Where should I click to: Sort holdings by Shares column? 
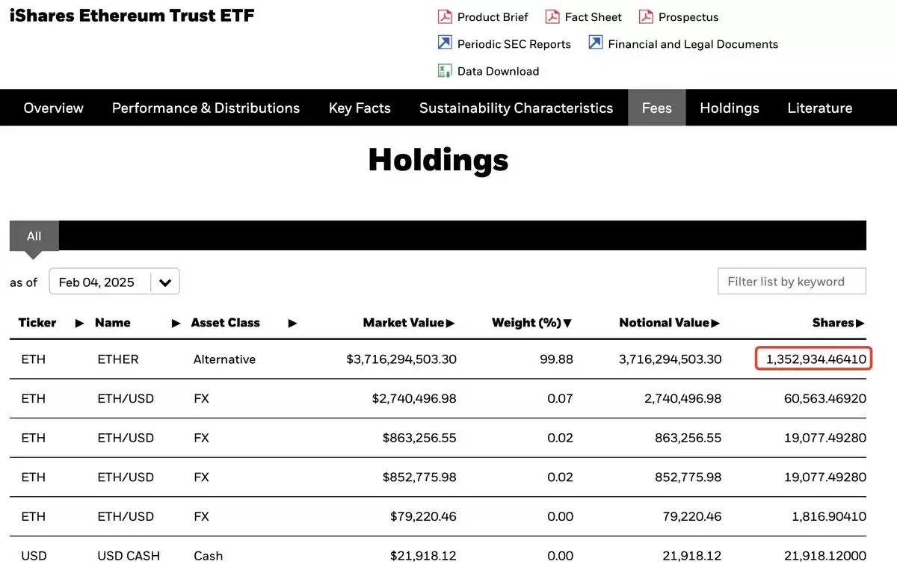(x=839, y=323)
